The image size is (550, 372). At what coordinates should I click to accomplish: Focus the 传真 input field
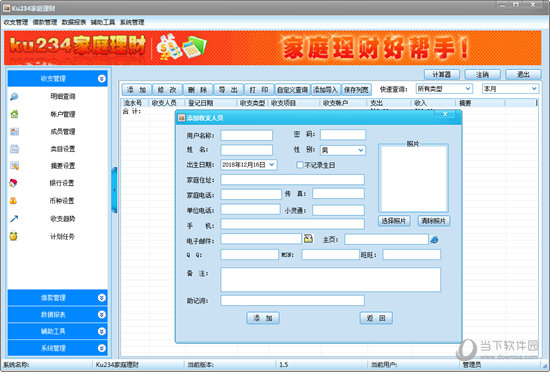point(338,194)
